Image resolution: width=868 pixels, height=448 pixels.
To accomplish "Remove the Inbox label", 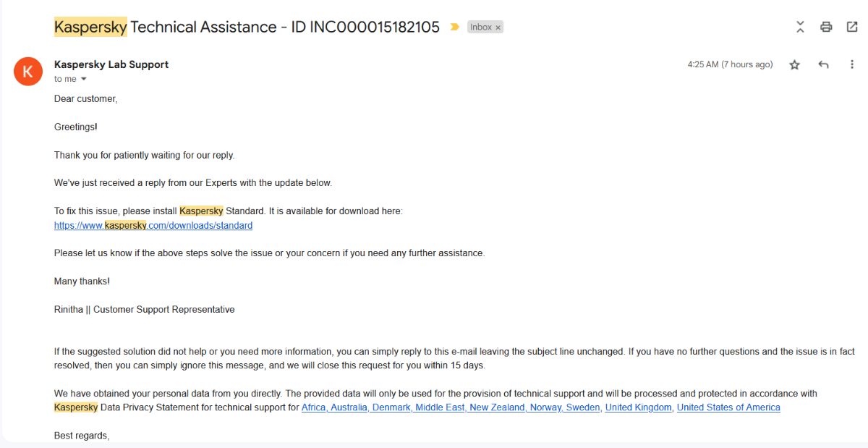I will pos(498,28).
